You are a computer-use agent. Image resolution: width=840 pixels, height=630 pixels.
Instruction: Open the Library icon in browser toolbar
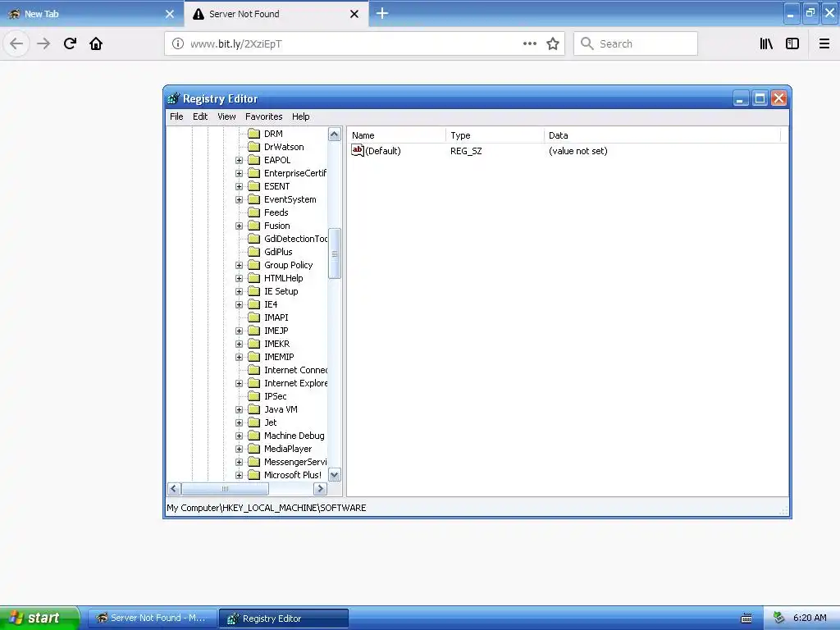(766, 44)
